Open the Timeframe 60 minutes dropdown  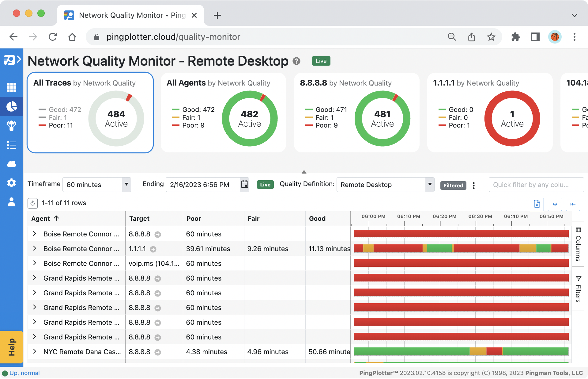click(96, 185)
